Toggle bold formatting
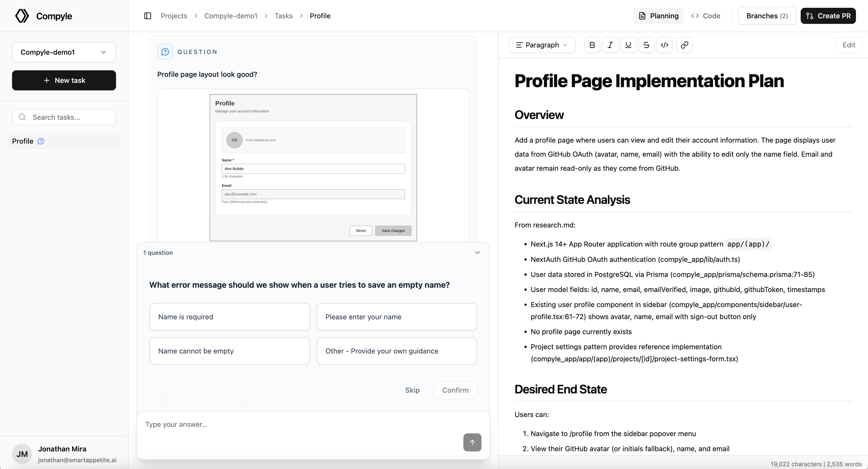Viewport: 868px width, 469px height. 592,45
